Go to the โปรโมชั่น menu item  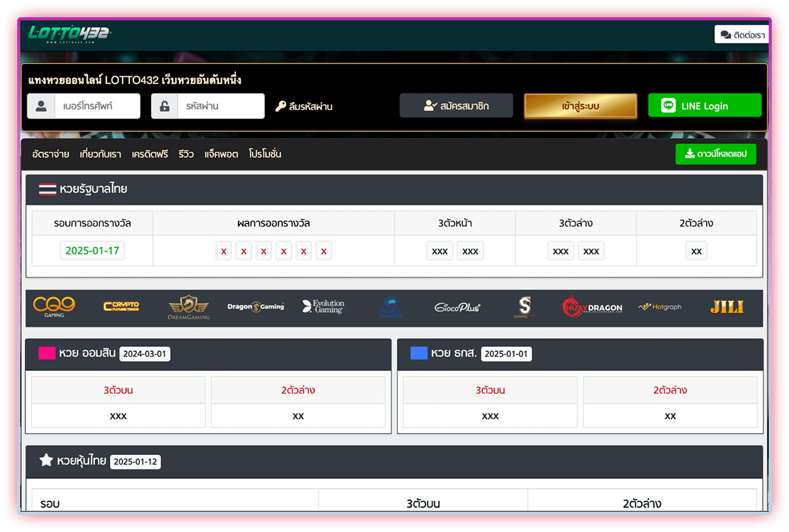coord(265,154)
